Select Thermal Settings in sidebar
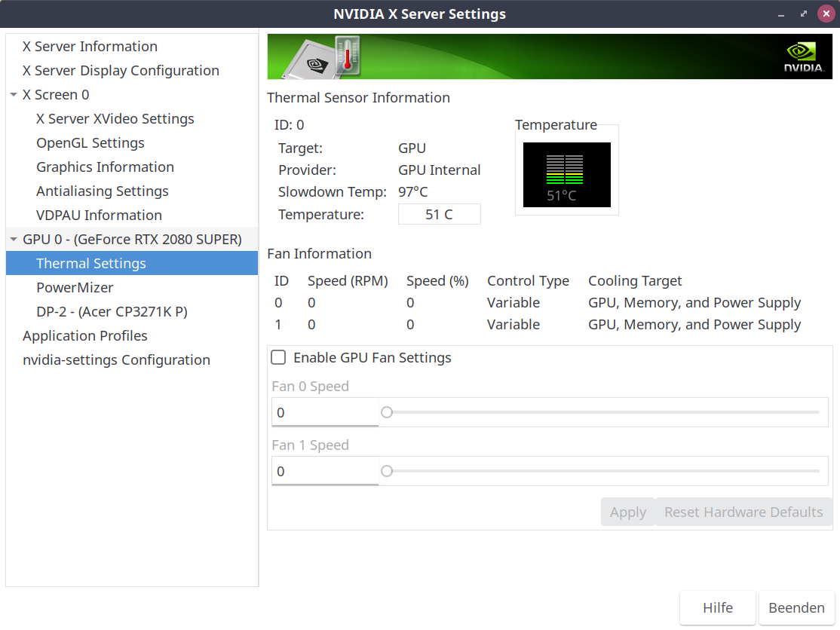The width and height of the screenshot is (840, 630). click(132, 263)
